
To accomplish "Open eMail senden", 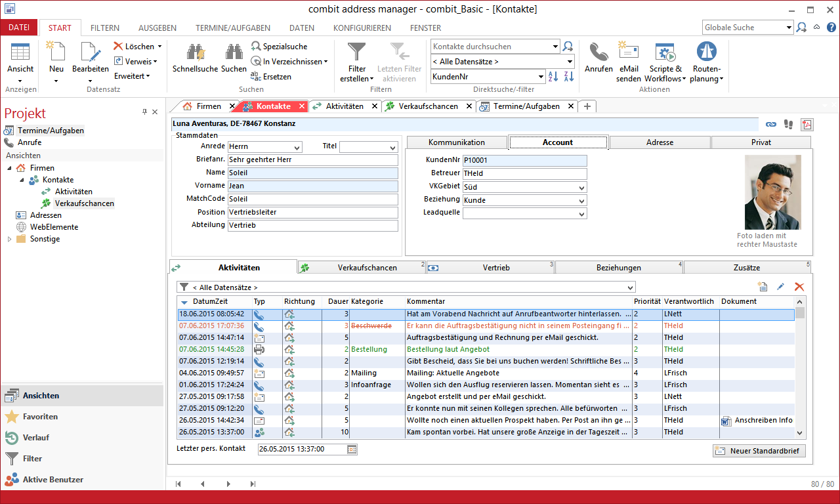I will [x=628, y=52].
